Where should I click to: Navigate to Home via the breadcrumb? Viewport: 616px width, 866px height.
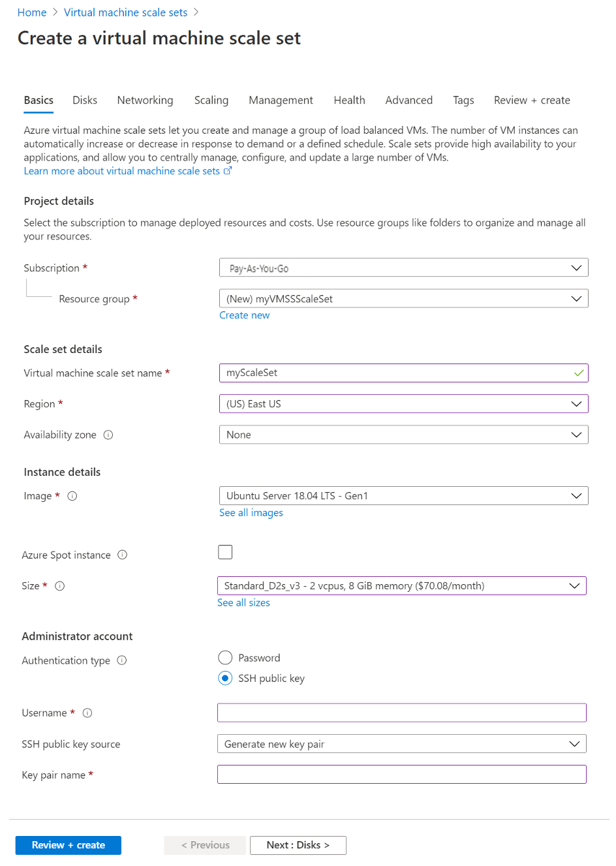pos(31,12)
